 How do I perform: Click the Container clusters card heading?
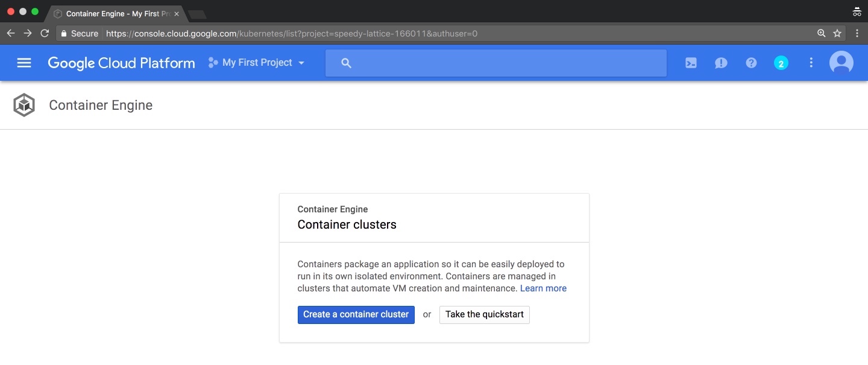[347, 224]
